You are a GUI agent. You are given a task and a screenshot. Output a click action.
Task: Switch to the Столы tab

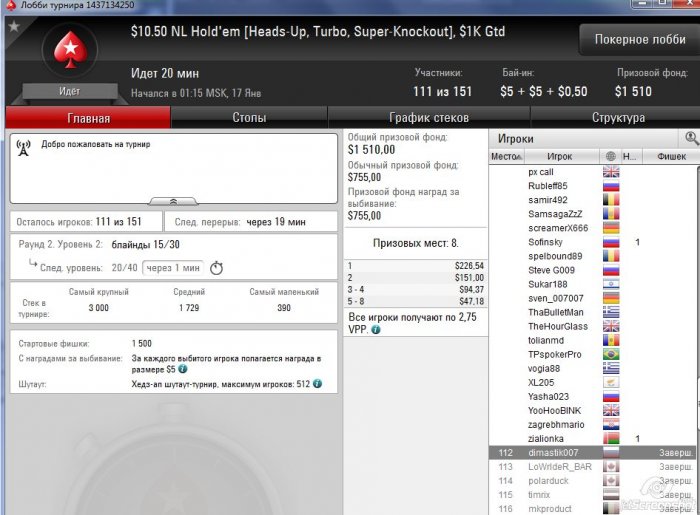(x=249, y=118)
